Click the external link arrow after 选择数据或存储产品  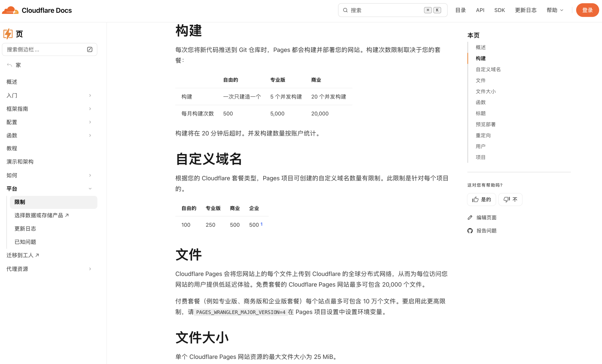pos(67,215)
